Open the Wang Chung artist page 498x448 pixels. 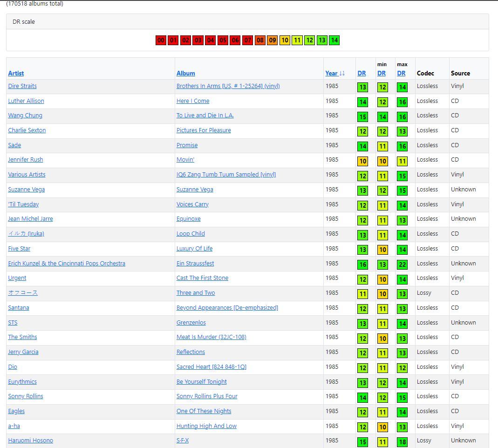tap(25, 115)
